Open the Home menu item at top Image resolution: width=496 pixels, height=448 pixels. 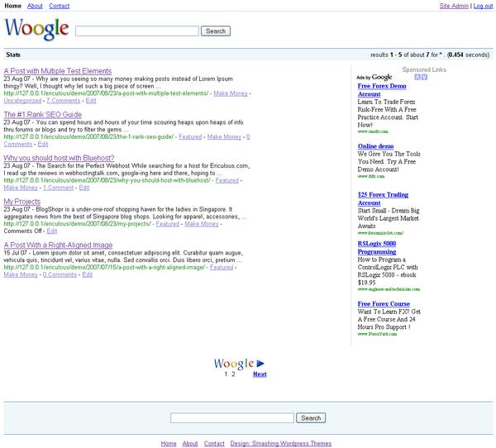coord(12,6)
